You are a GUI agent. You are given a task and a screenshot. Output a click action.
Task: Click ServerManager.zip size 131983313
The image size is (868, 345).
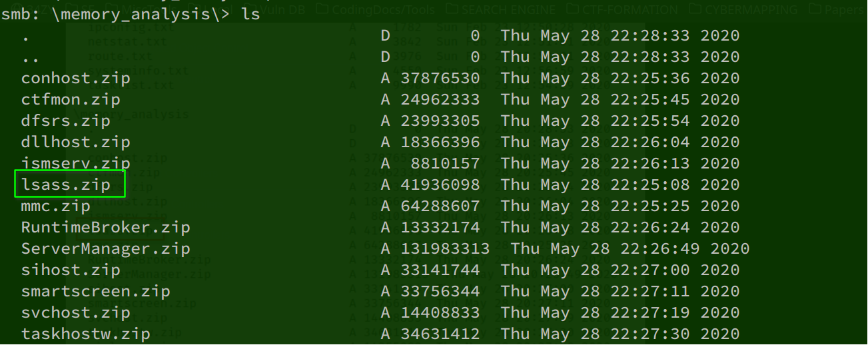pos(445,249)
